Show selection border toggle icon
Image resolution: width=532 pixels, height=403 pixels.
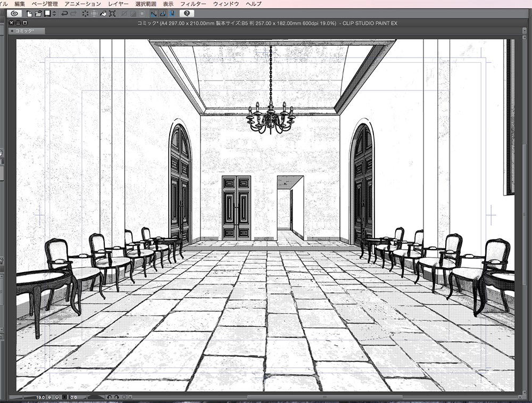click(x=142, y=14)
